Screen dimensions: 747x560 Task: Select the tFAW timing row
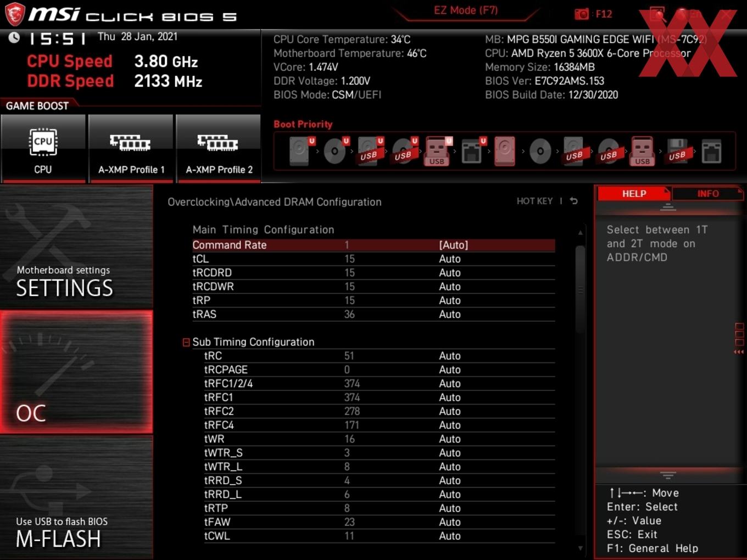[x=379, y=522]
